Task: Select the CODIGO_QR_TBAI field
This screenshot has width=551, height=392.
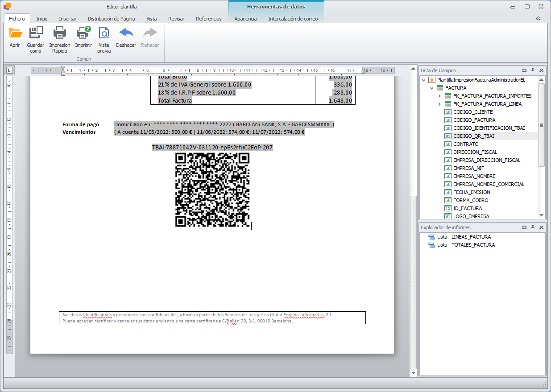Action: point(473,136)
